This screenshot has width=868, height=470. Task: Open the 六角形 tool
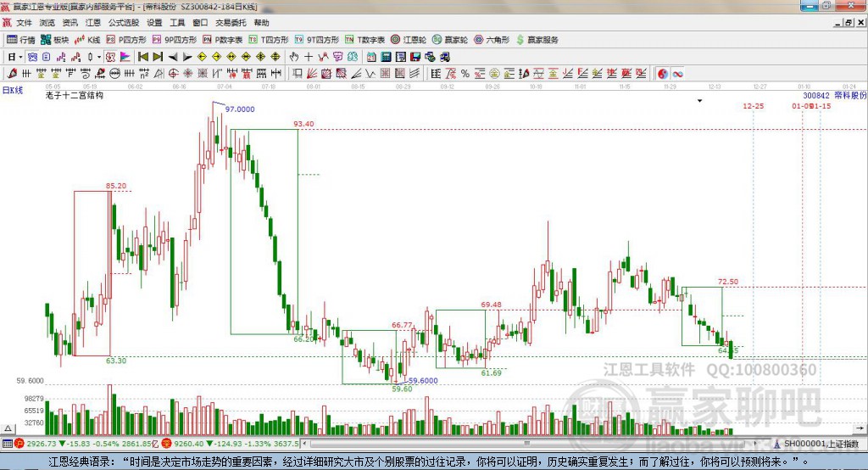coord(492,40)
